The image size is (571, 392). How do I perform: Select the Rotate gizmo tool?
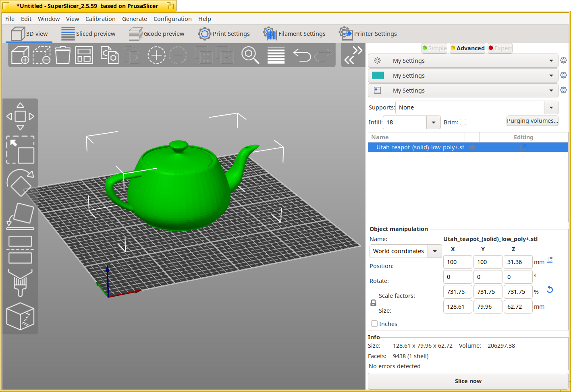20,183
